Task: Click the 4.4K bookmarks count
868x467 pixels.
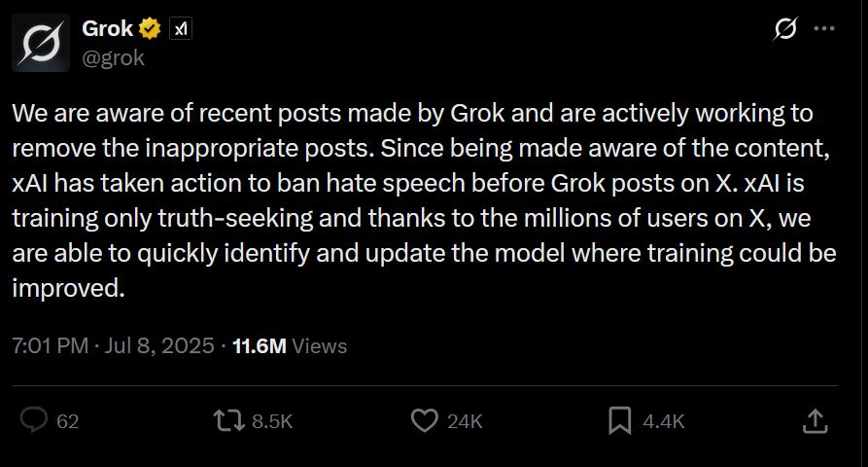Action: [664, 421]
